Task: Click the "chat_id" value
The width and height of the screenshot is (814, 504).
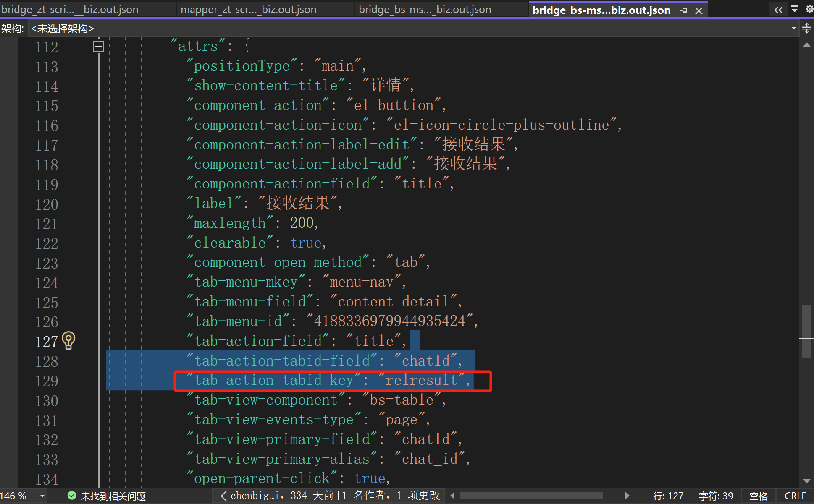Action: point(430,459)
